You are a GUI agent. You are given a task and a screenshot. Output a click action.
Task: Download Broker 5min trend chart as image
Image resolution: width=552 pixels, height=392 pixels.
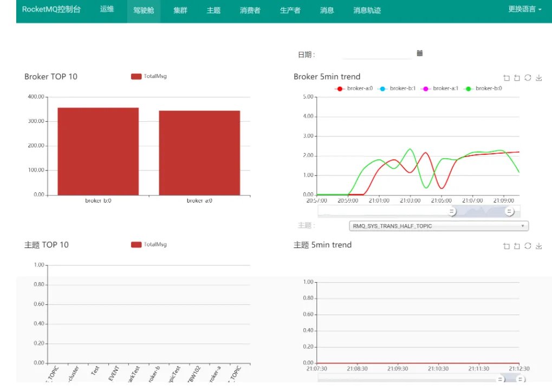tap(538, 78)
